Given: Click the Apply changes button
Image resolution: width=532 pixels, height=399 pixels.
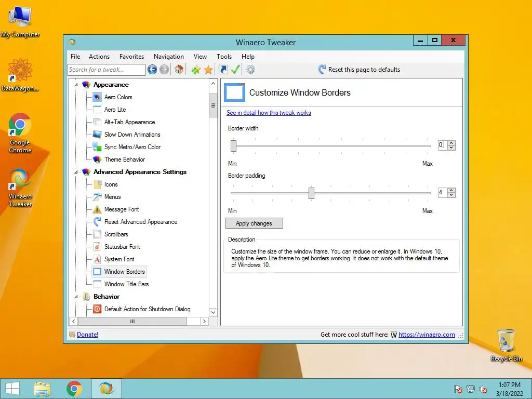Looking at the screenshot, I should click(x=254, y=223).
